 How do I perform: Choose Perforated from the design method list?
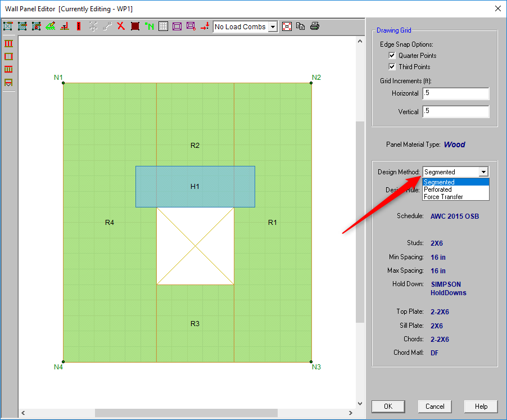(x=456, y=189)
